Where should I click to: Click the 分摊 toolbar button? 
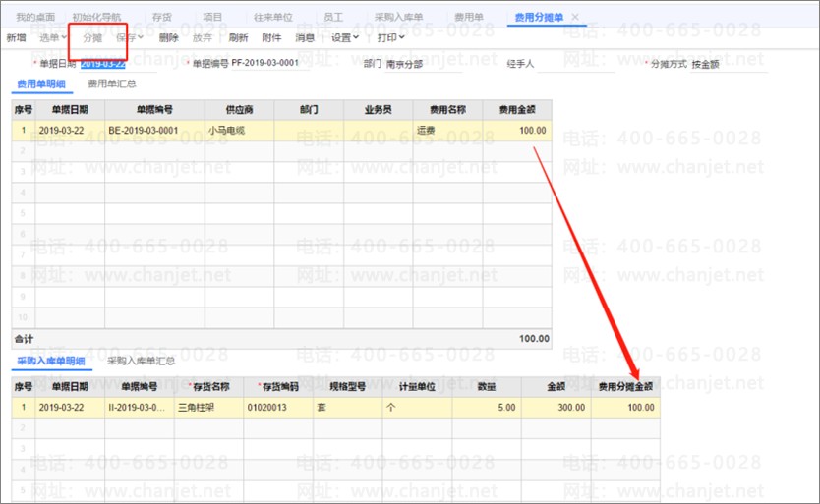coord(92,38)
